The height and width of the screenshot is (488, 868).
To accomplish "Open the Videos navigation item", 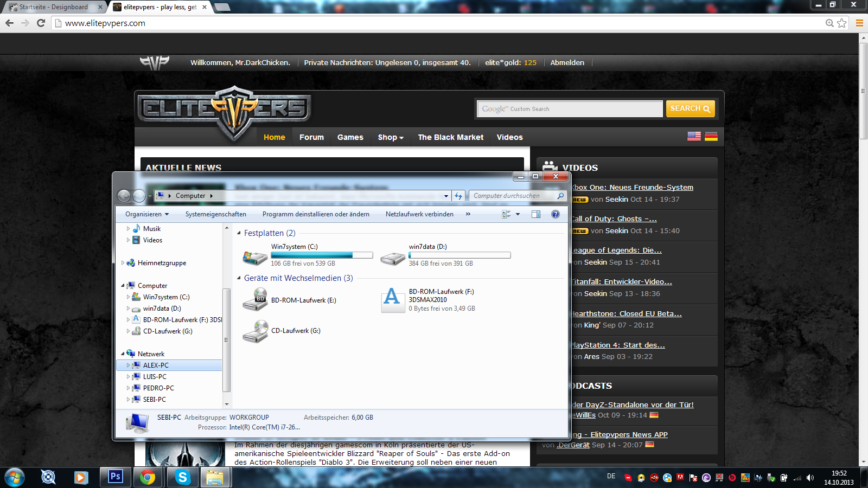I will coord(510,137).
